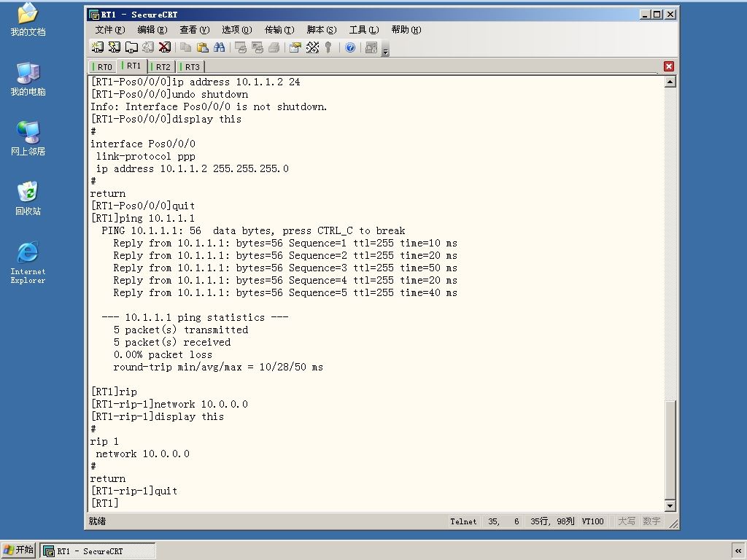Open Quick Connect with the lightning icon
747x560 pixels.
coord(115,47)
